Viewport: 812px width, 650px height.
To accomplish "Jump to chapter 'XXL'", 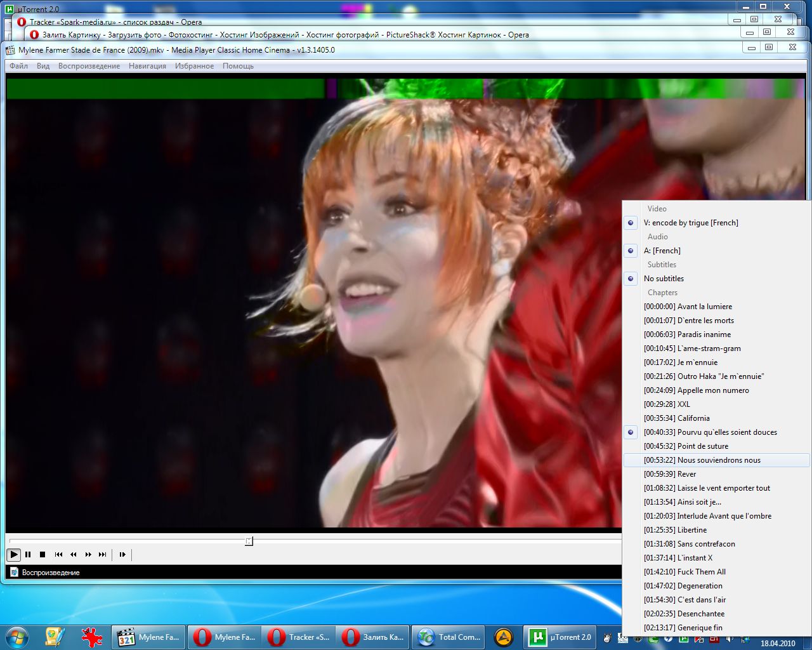I will click(x=717, y=404).
